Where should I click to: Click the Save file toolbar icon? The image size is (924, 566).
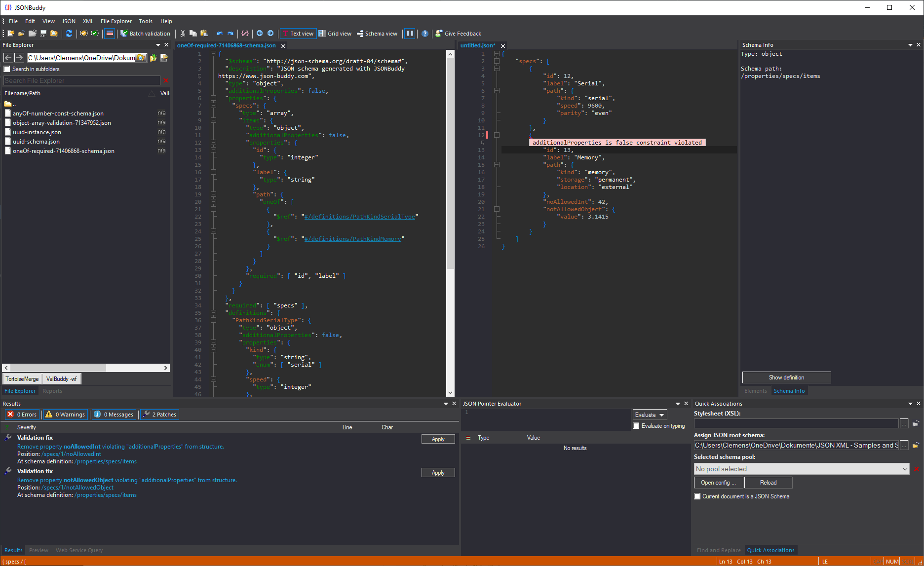[x=43, y=34]
